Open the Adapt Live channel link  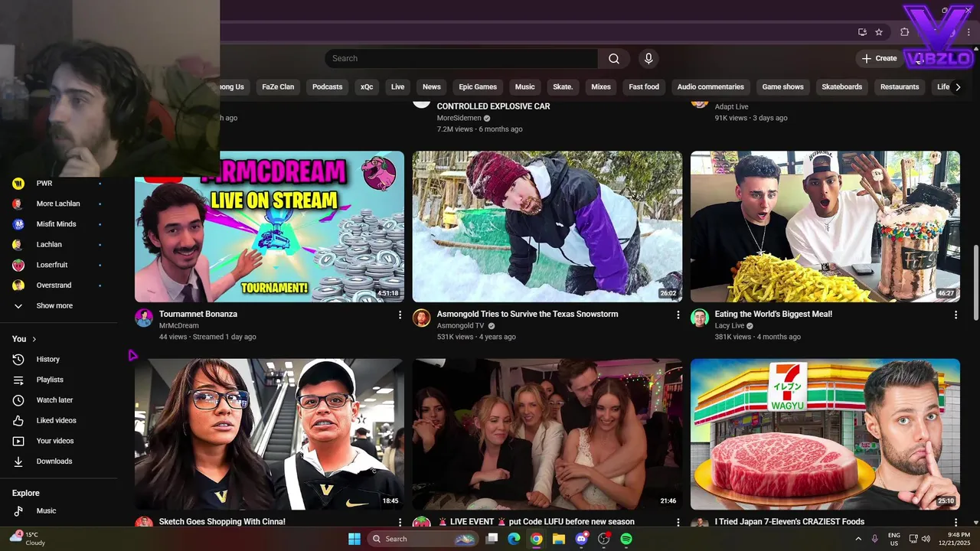[731, 107]
